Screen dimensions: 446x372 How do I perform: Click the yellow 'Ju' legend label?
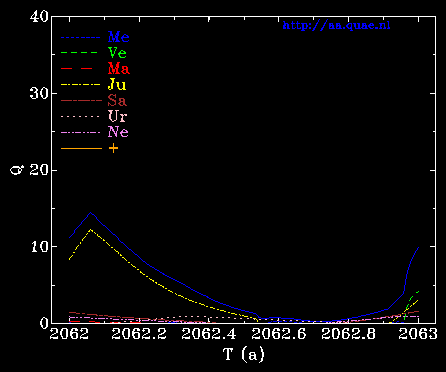(x=117, y=85)
